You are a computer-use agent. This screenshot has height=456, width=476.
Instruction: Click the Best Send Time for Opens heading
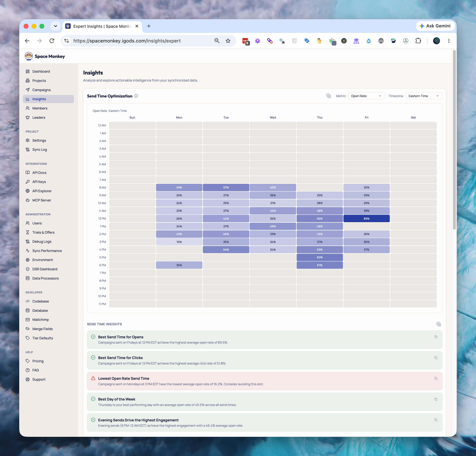tap(121, 337)
